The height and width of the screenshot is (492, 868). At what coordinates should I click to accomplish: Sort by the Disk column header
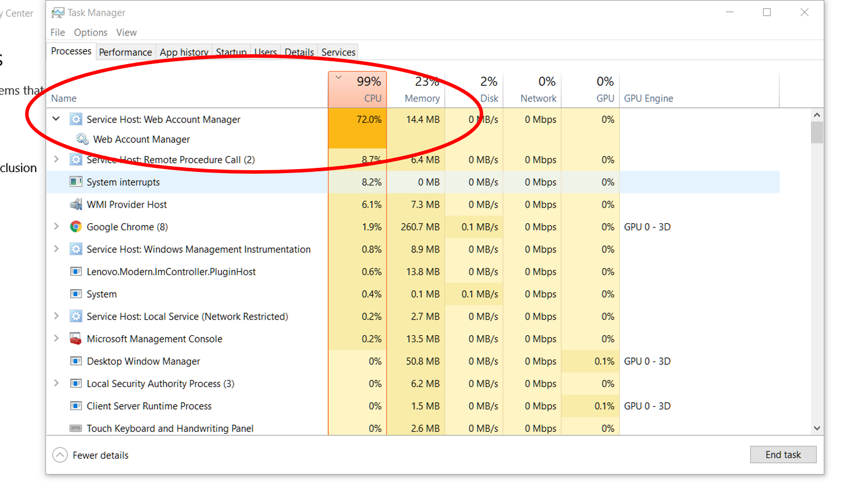click(x=474, y=89)
